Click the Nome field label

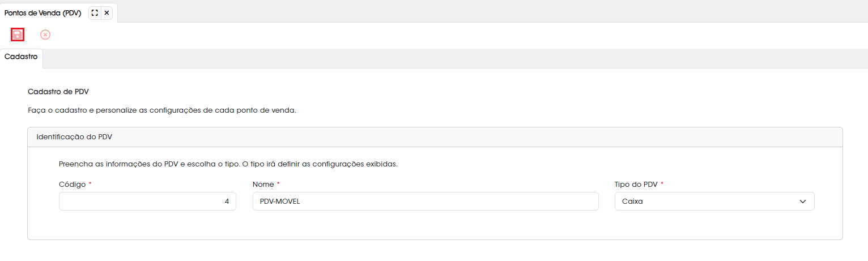[263, 185]
